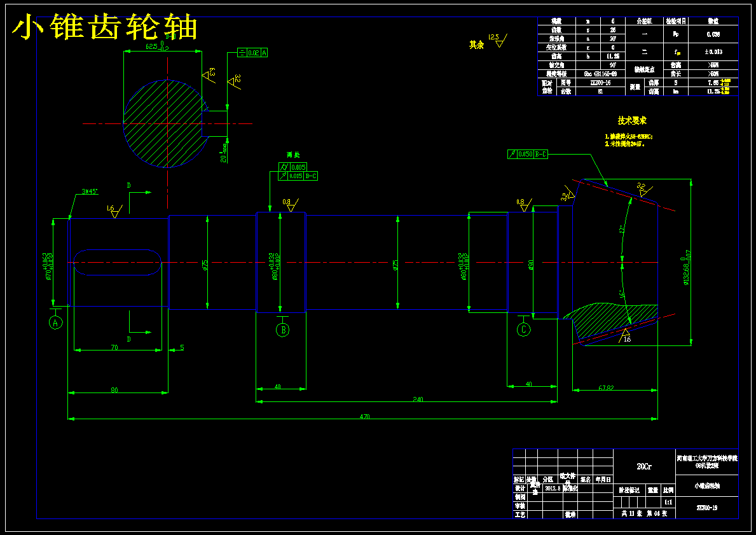Viewport: 756px width, 535px height.
Task: Select the ±0.013 value cell
Action: coord(713,52)
